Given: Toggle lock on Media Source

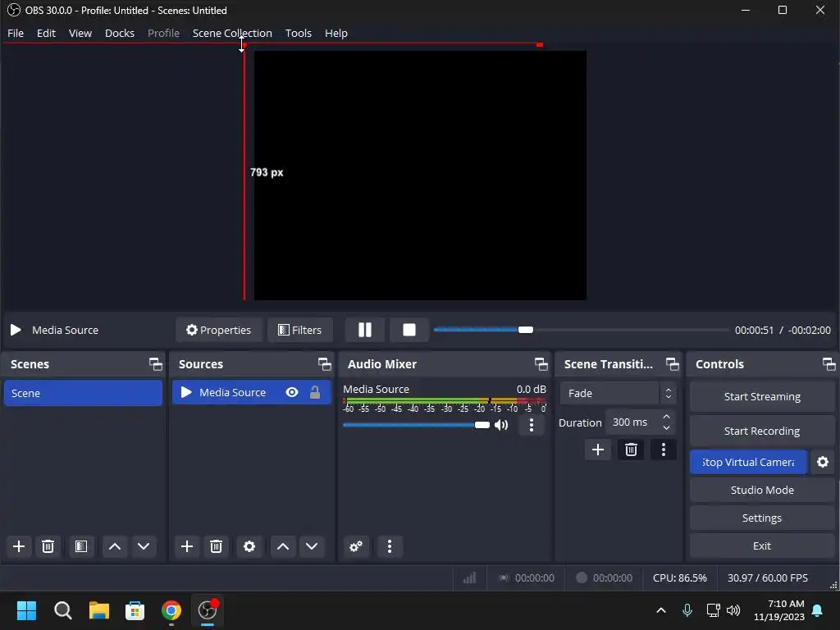Looking at the screenshot, I should pos(315,393).
